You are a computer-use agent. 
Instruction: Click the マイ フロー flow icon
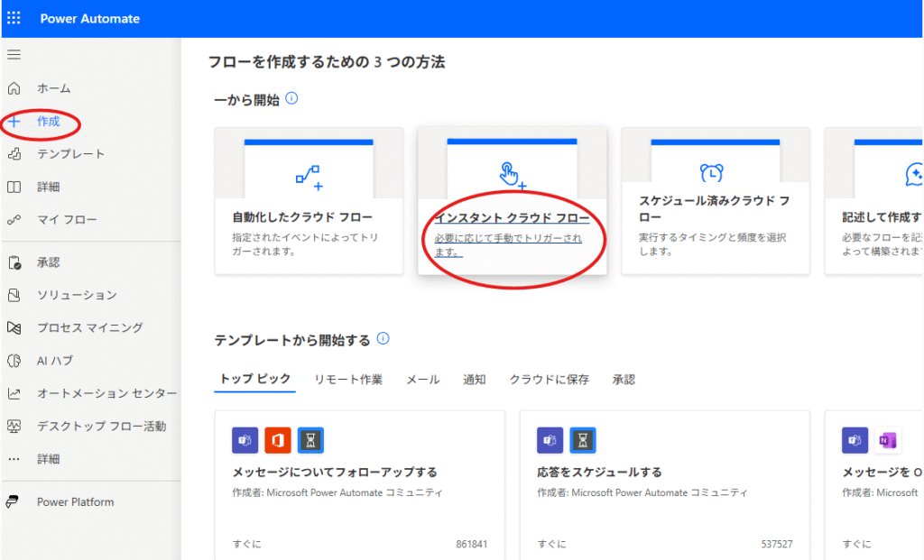[14, 220]
